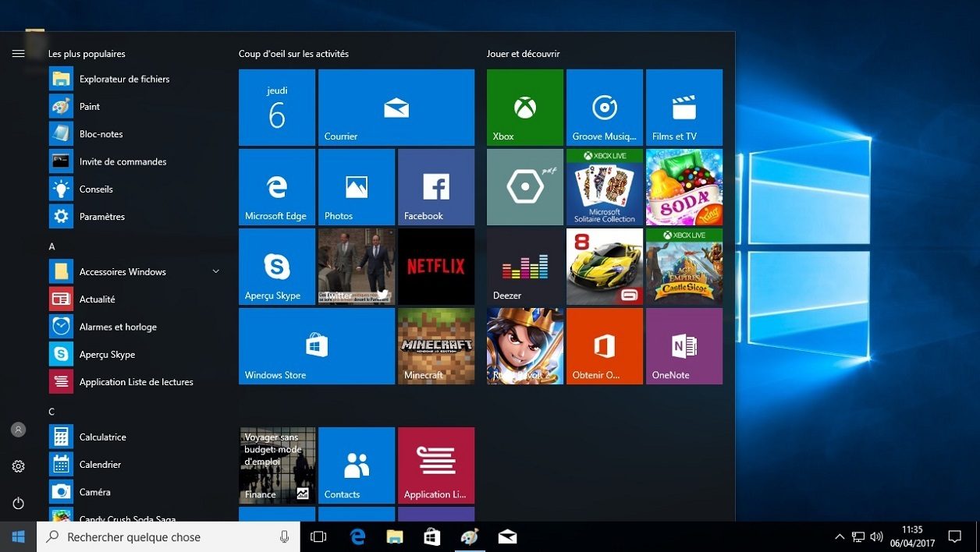Launch the Age of Empires Castle Siege tile
980x552 pixels.
tap(684, 267)
